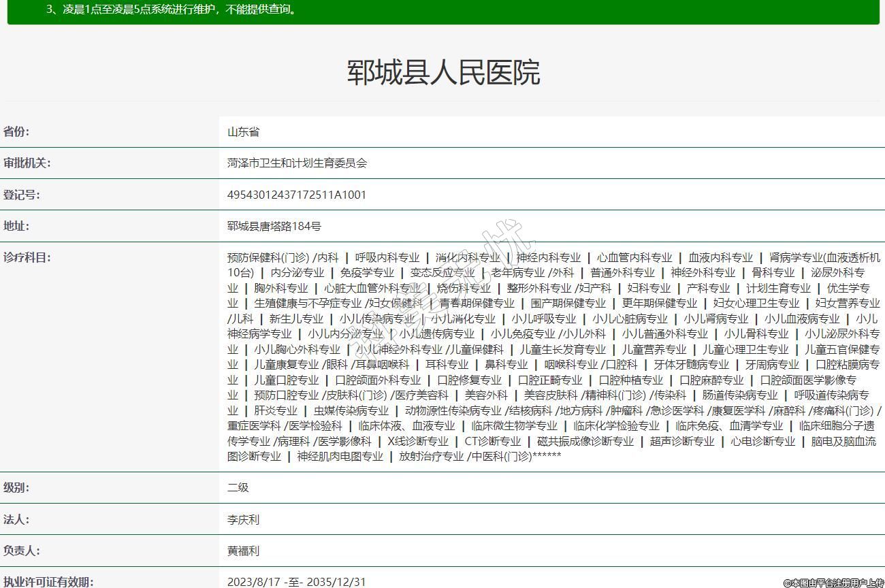Viewport: 885px width, 588px height.
Task: Select the 审批机关 row label
Action: coord(27,163)
